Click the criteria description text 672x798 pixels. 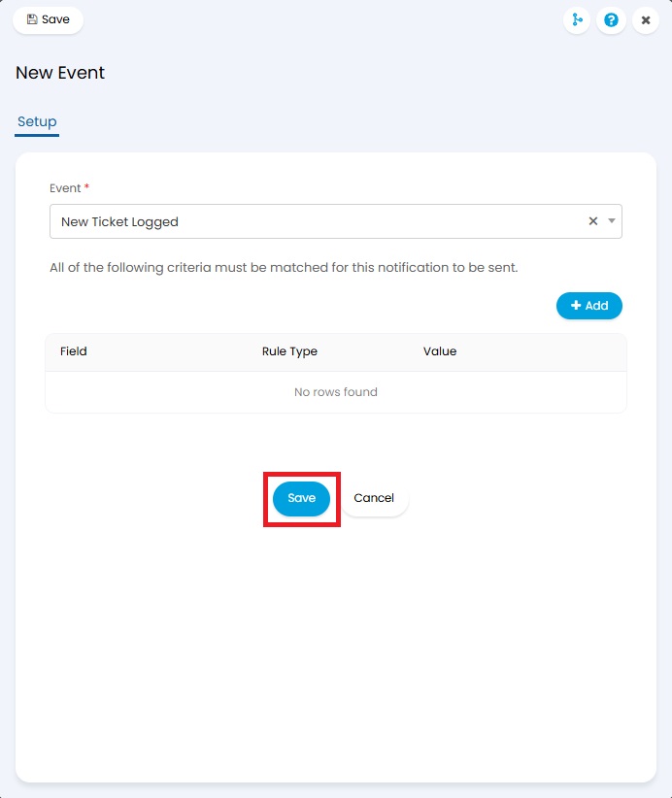284,267
